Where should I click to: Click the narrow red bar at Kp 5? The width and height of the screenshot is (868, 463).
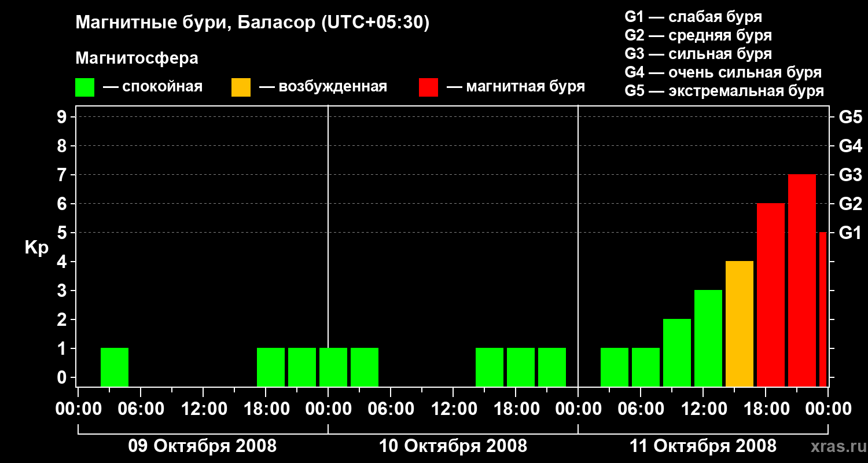click(x=823, y=309)
